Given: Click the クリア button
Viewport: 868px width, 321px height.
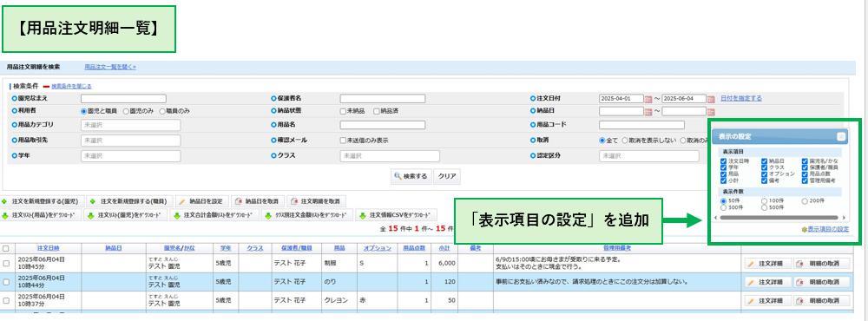Looking at the screenshot, I should [x=447, y=177].
